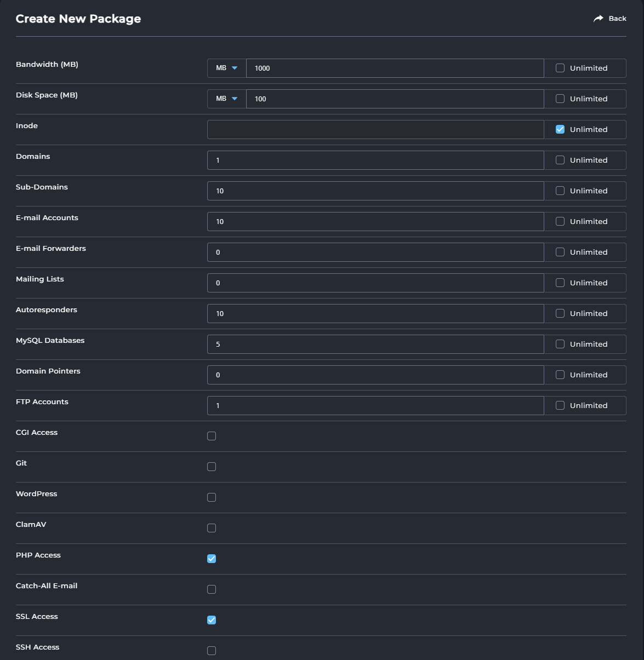Viewport: 644px width, 660px height.
Task: Check the Catch-All E-mail option
Action: (x=212, y=589)
